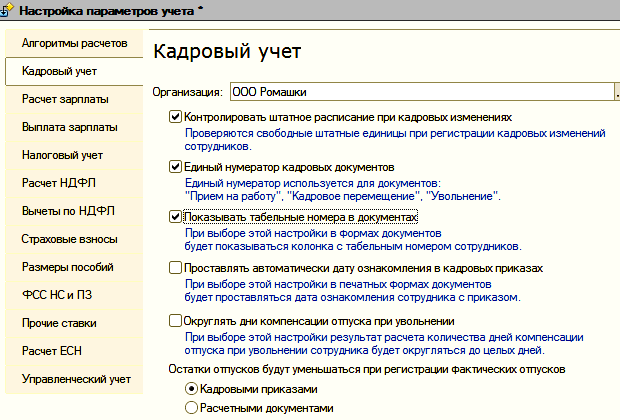Viewport: 620px width, 420px height.
Task: Select Кадровыми приказами radio option
Action: pyautogui.click(x=191, y=389)
